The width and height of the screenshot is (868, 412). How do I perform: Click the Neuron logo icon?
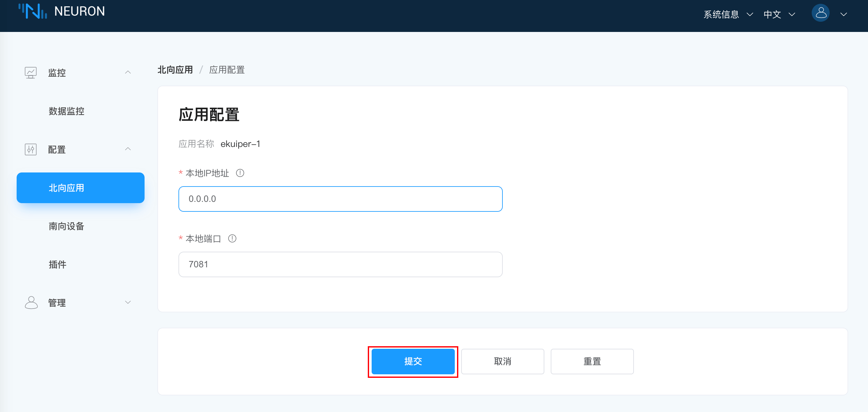(33, 11)
